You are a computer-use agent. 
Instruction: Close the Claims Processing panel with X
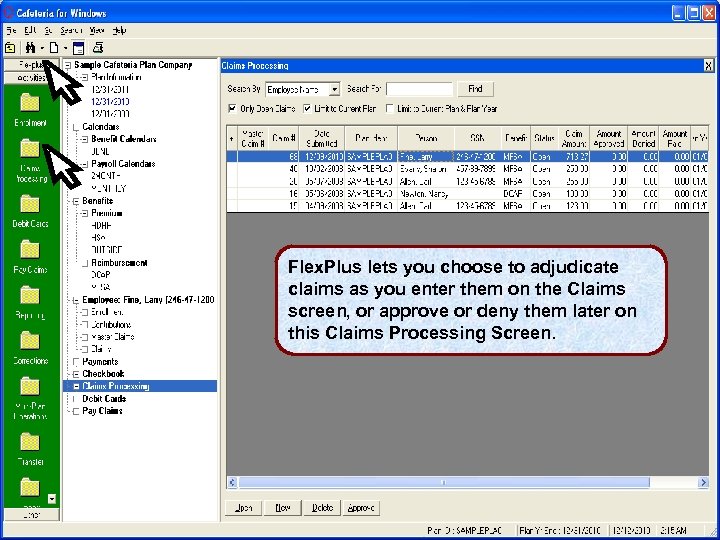pyautogui.click(x=709, y=66)
